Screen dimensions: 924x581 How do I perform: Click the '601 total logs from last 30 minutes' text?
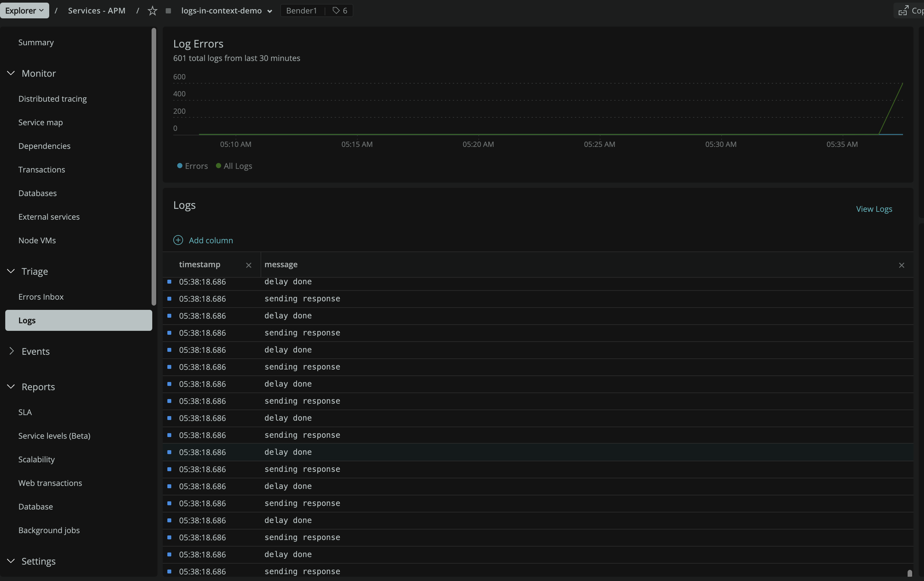[237, 58]
